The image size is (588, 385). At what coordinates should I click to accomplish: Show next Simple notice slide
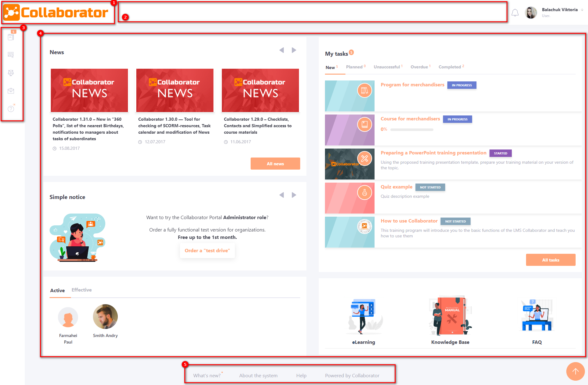pyautogui.click(x=294, y=195)
